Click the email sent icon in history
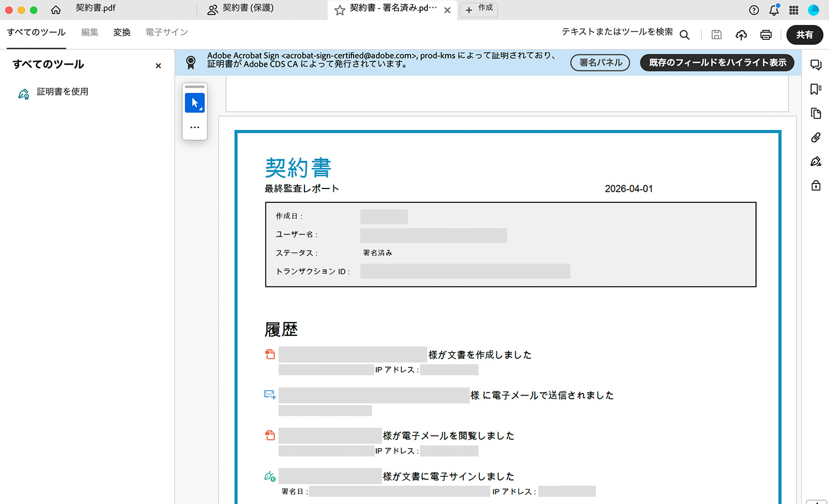 click(270, 395)
